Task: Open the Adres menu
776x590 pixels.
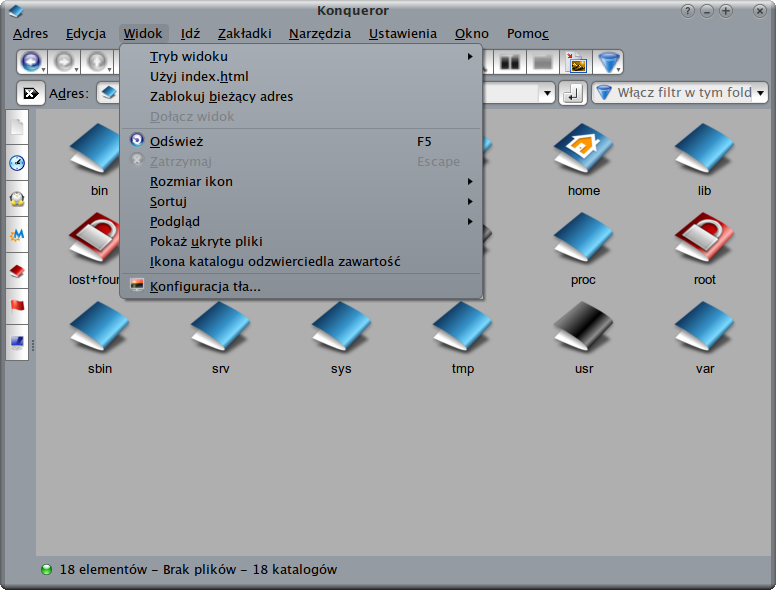Action: tap(31, 34)
